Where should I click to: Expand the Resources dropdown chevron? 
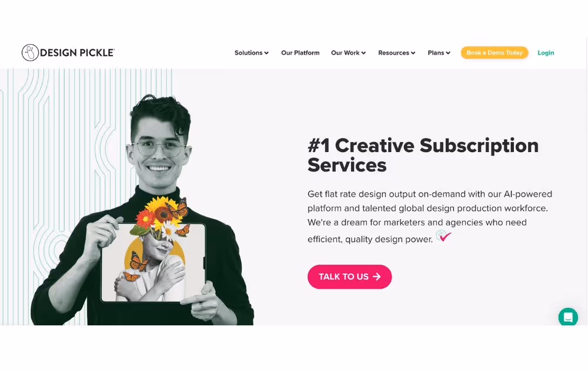click(x=413, y=53)
